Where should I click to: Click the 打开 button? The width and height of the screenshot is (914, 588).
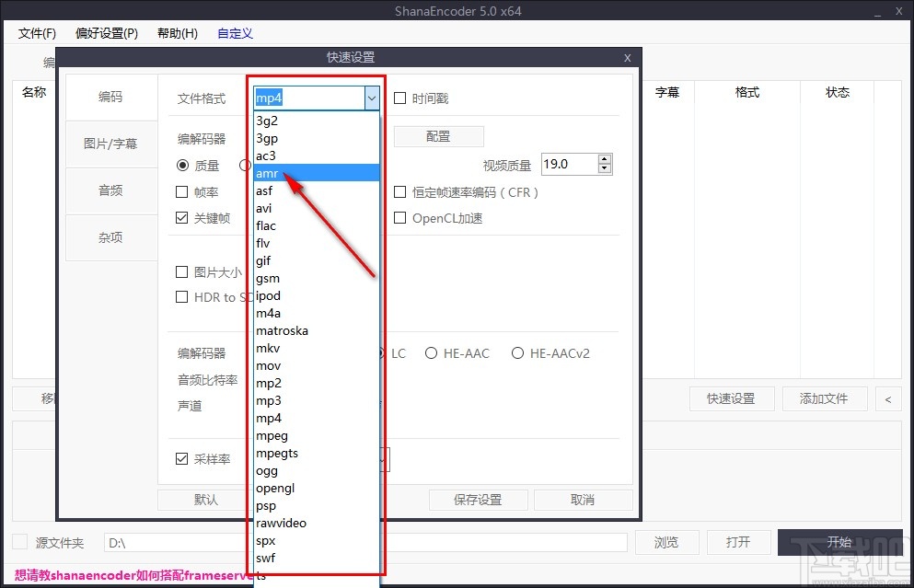click(x=738, y=543)
